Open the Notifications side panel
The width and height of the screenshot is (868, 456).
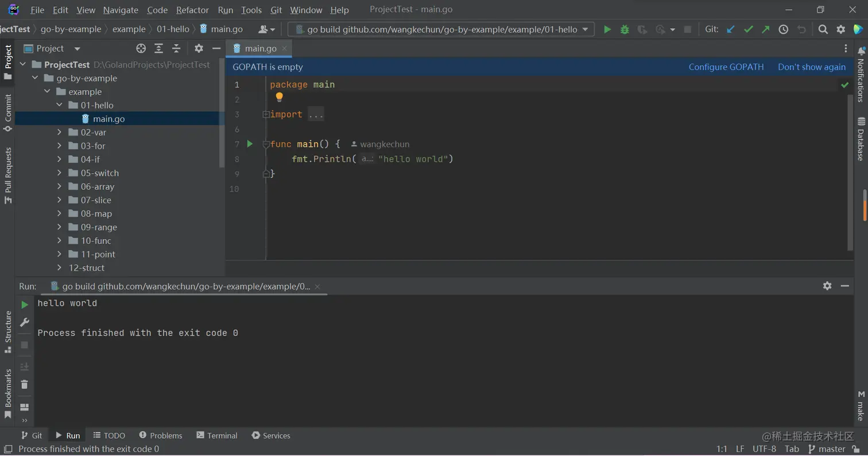861,75
